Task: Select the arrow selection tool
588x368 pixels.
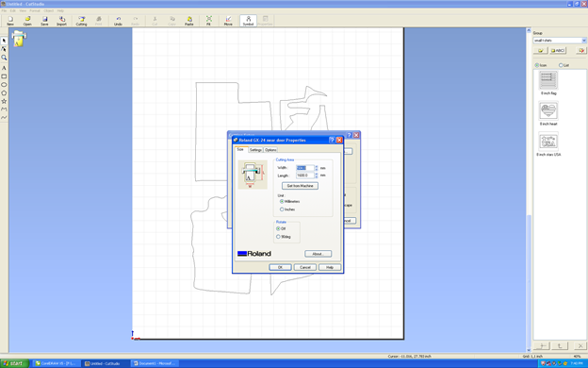Action: pos(4,41)
